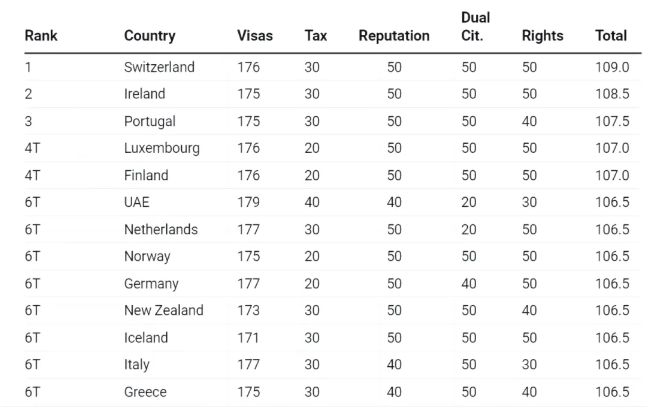
Task: Select UAE's visas value of 179
Action: (x=250, y=202)
